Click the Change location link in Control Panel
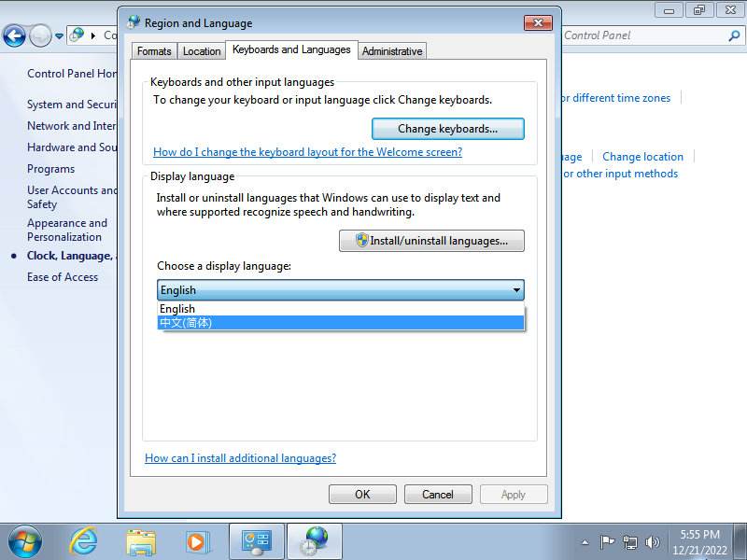Viewport: 747px width, 560px height. (x=642, y=156)
